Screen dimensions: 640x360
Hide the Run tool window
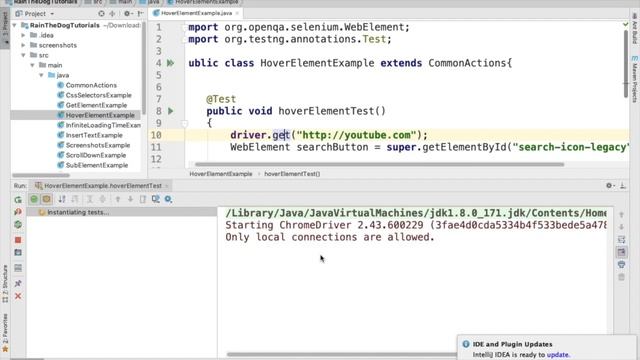coord(622,185)
